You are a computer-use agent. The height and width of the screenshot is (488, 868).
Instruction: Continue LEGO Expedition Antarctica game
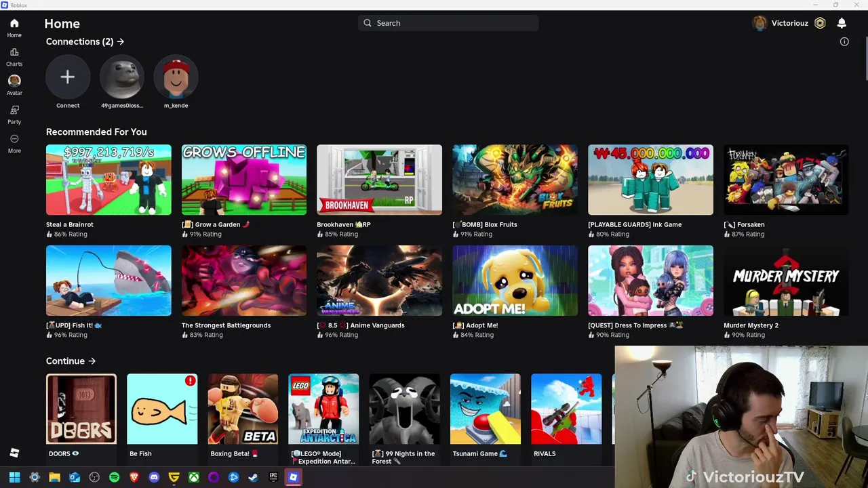(323, 409)
